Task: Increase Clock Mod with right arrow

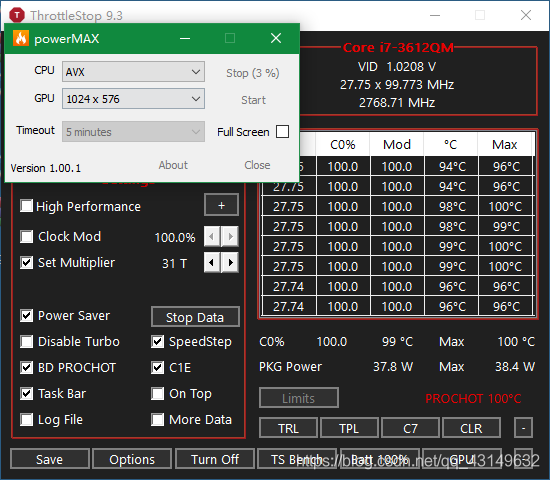Action: tap(230, 236)
